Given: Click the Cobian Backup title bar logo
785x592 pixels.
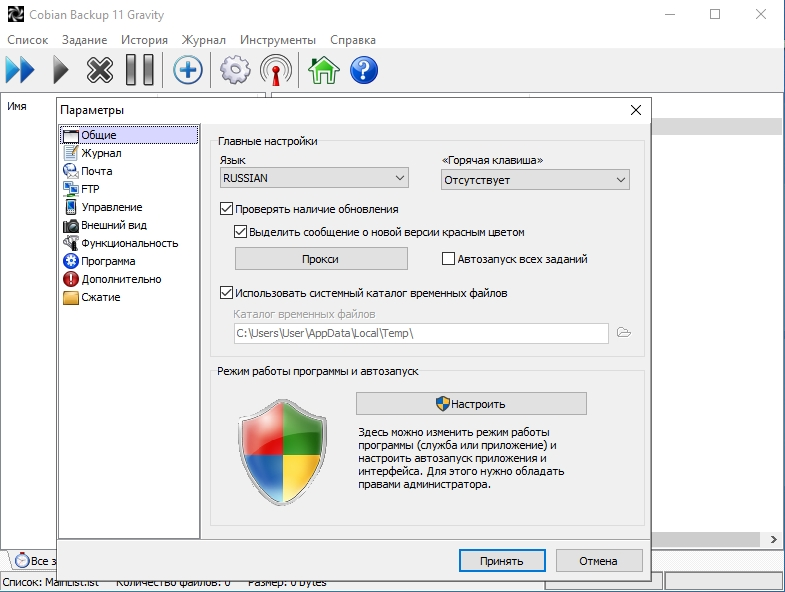Looking at the screenshot, I should pos(16,15).
